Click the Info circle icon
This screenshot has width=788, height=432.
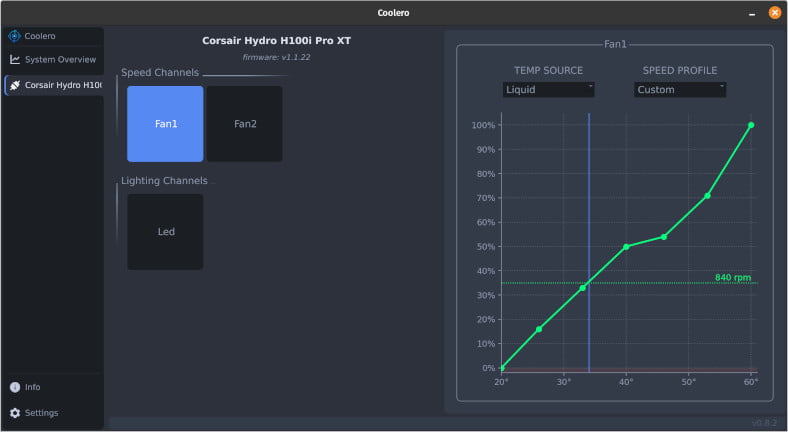click(x=15, y=387)
